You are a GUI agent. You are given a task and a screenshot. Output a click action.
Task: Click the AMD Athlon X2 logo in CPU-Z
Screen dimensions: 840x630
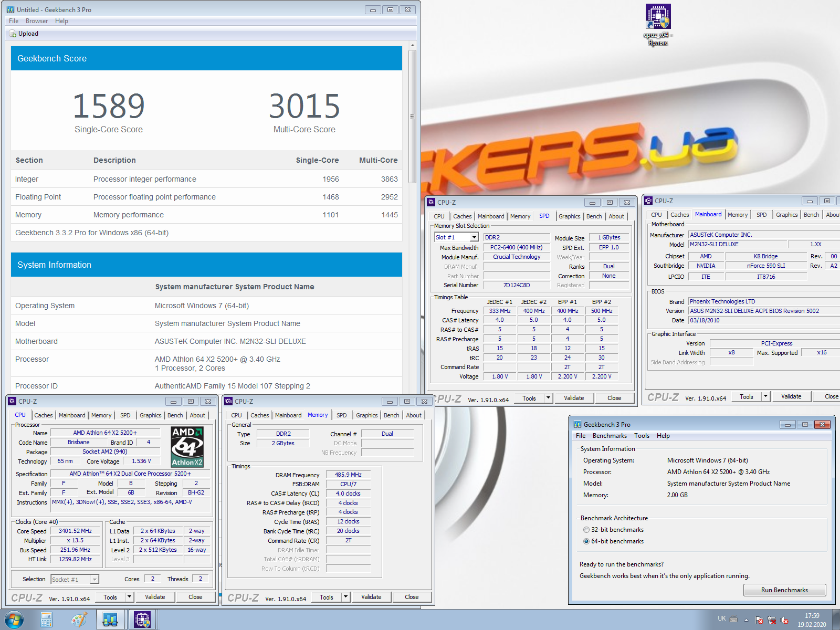[187, 447]
